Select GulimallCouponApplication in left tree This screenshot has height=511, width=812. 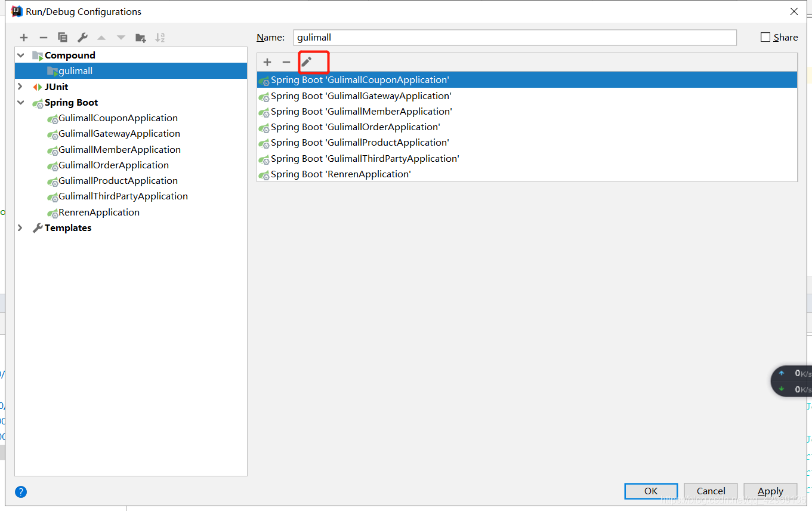(118, 118)
